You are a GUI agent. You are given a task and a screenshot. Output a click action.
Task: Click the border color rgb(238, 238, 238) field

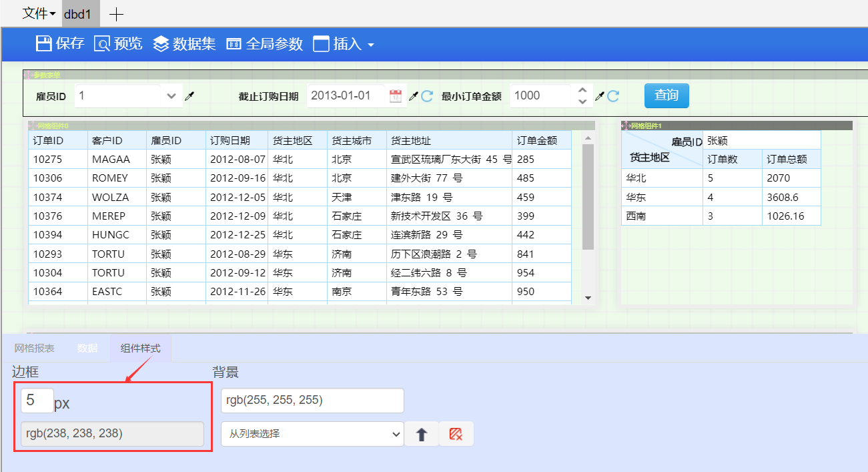pyautogui.click(x=112, y=433)
